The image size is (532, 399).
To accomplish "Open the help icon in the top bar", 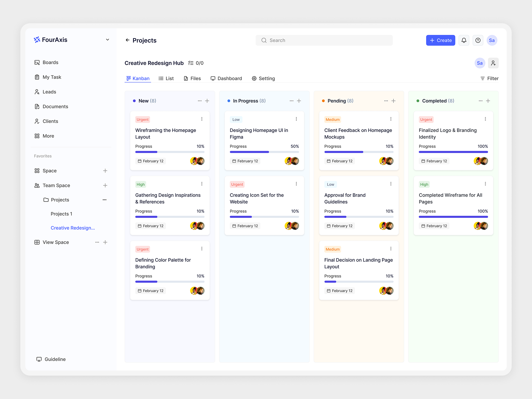I will tap(478, 40).
